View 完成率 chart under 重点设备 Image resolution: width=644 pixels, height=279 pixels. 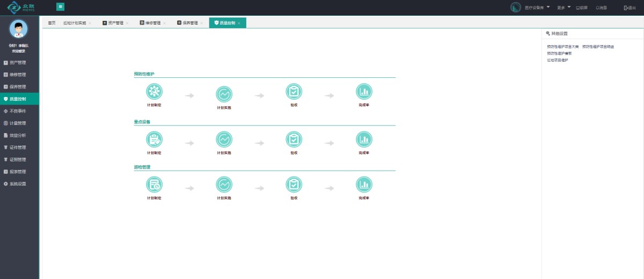point(364,139)
